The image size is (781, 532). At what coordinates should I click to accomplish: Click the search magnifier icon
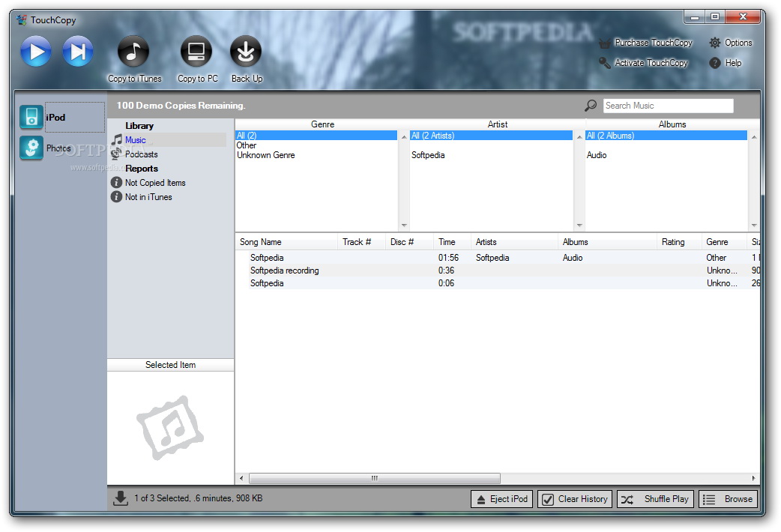[x=591, y=106]
